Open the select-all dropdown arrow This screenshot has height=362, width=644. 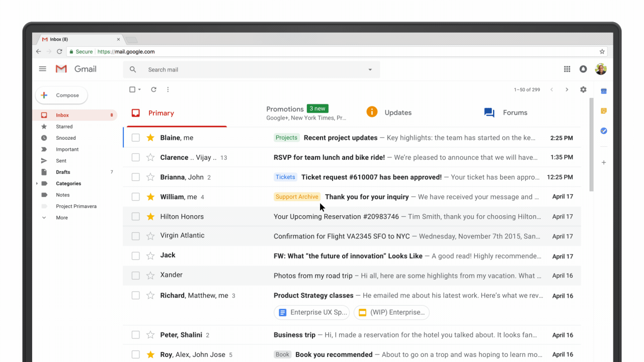tap(138, 89)
